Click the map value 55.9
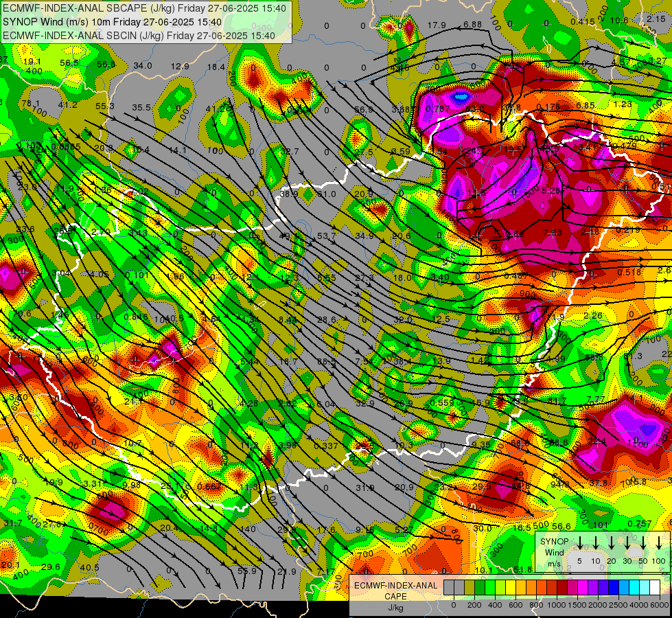672x618 pixels. click(247, 571)
